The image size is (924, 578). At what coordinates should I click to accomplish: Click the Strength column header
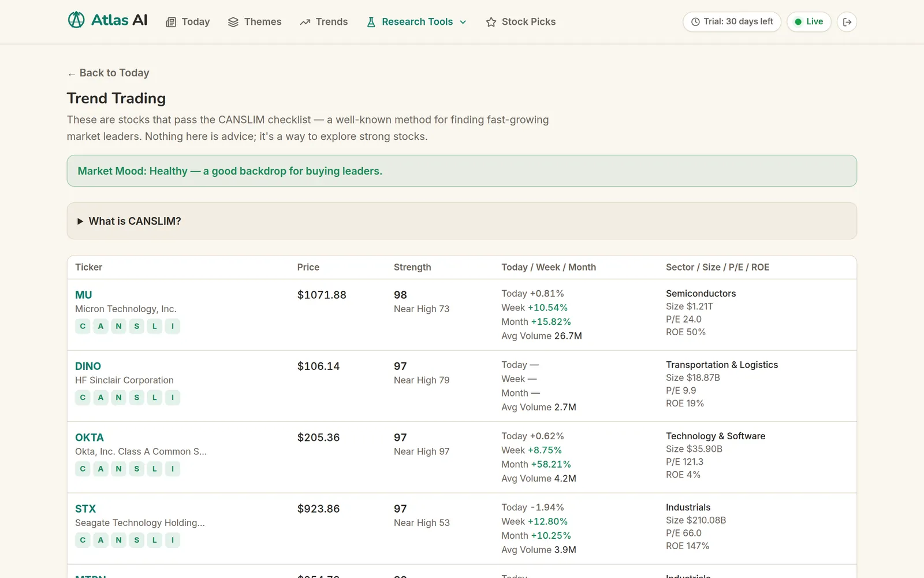point(412,267)
